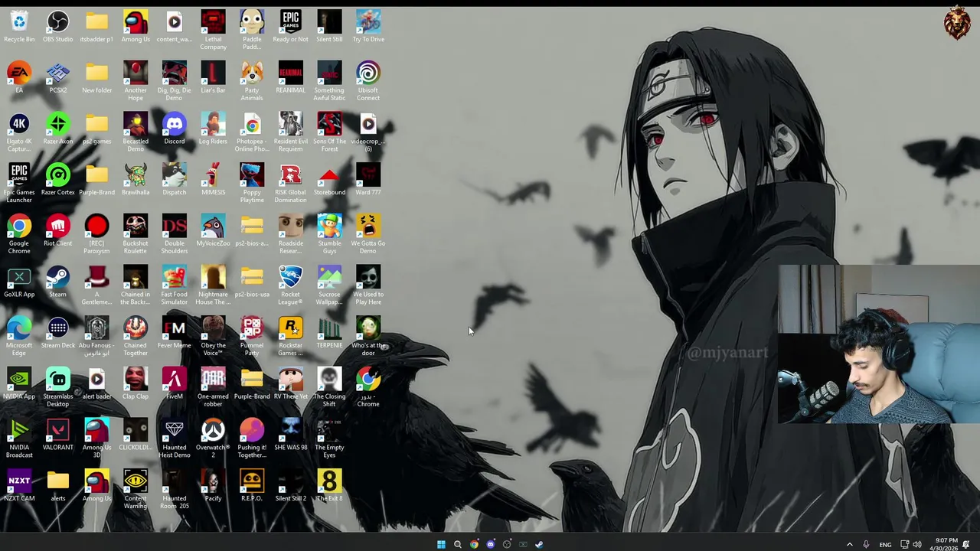980x551 pixels.
Task: Open the Fast Food Simulator icon
Action: tap(174, 285)
